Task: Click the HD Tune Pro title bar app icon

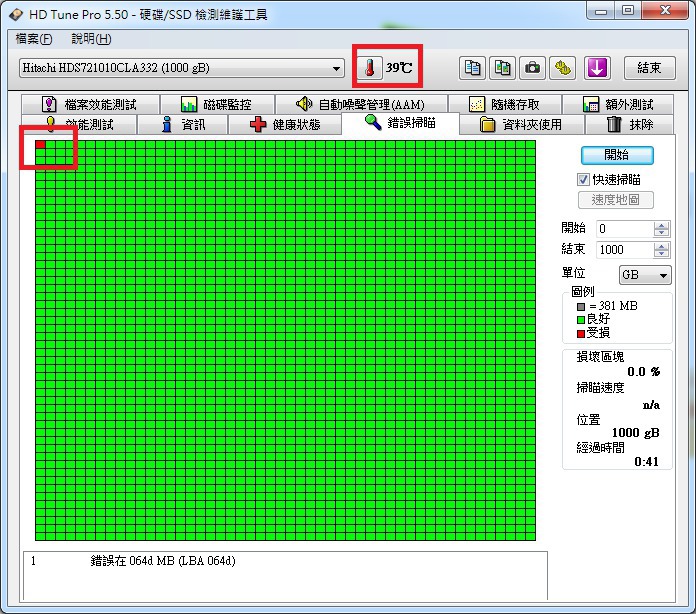Action: coord(16,15)
